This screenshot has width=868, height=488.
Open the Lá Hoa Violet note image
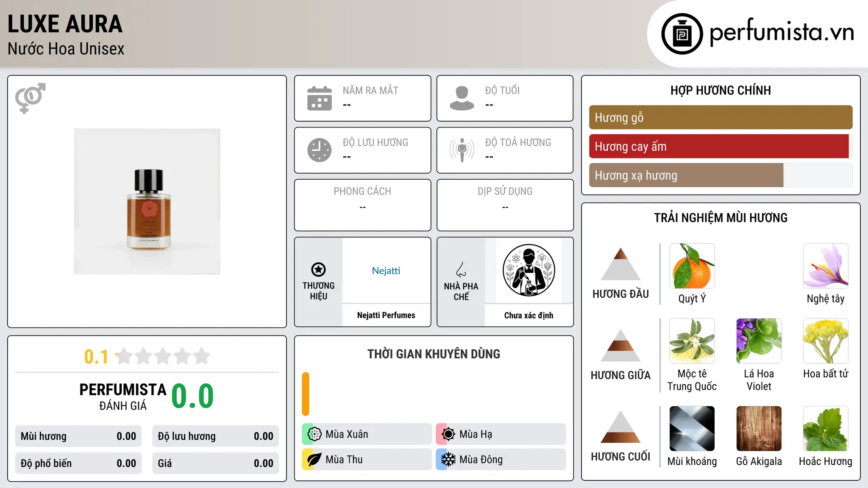pos(759,341)
